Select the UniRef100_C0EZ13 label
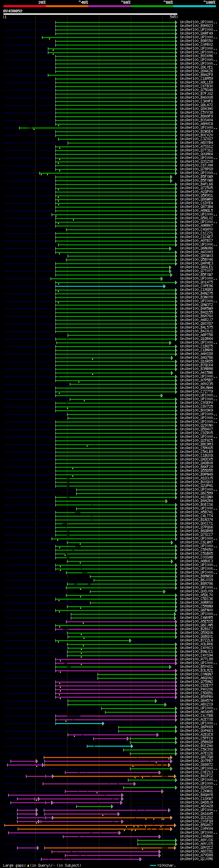This screenshot has width=219, height=868. coord(196,772)
